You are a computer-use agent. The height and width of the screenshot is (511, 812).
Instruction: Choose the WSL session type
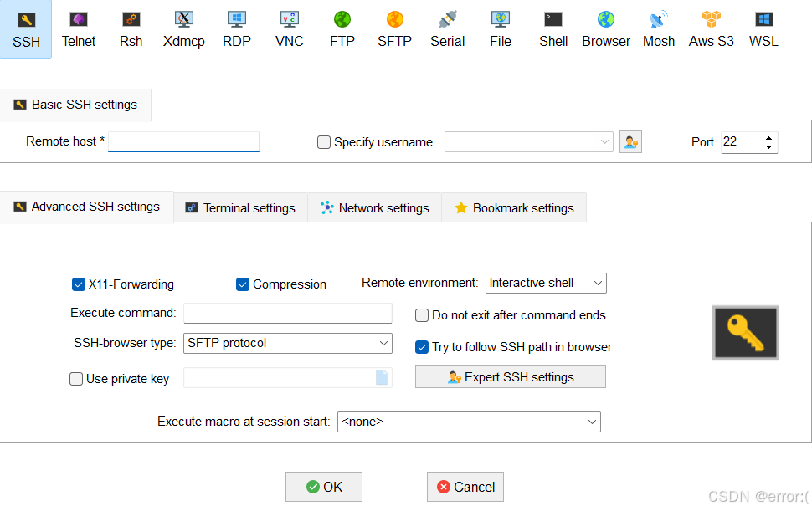[x=763, y=29]
